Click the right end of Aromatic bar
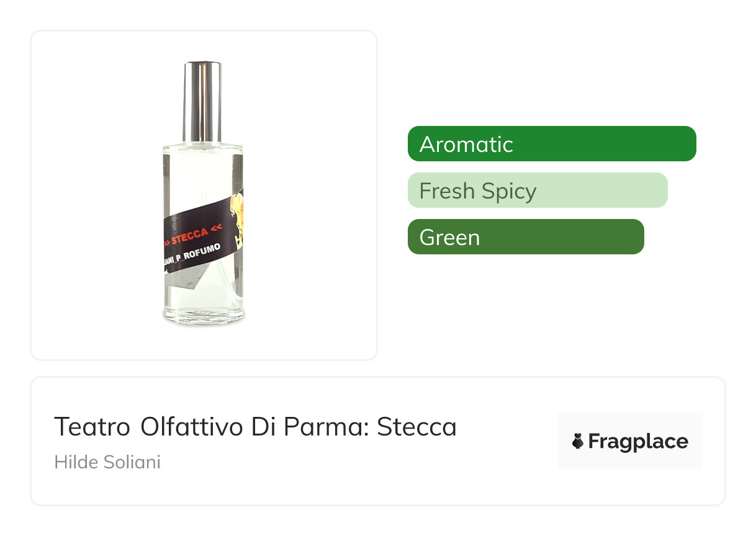This screenshot has height=536, width=756. (x=686, y=144)
